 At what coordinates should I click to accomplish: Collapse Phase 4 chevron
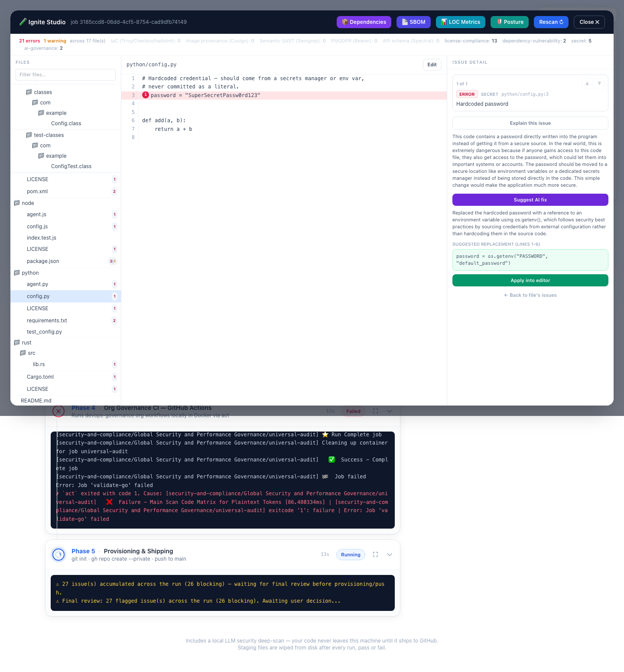390,411
